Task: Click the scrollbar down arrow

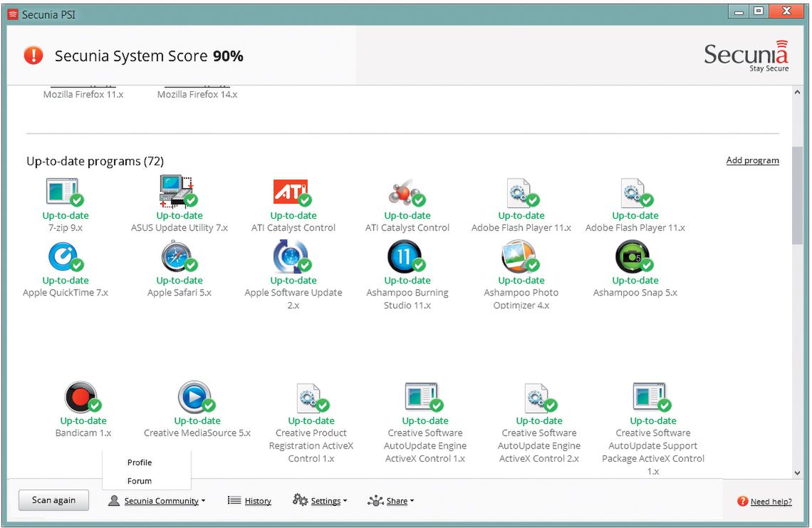Action: pos(797,472)
